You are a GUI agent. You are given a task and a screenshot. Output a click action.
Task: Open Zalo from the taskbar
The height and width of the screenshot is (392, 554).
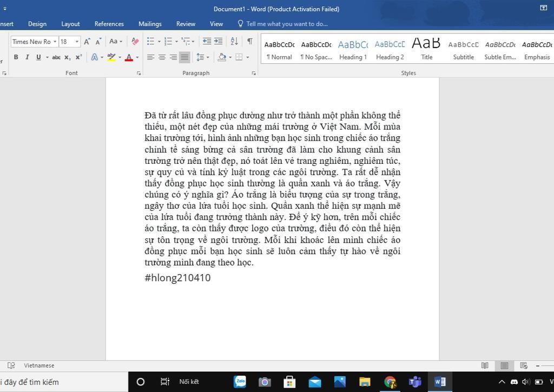(240, 382)
